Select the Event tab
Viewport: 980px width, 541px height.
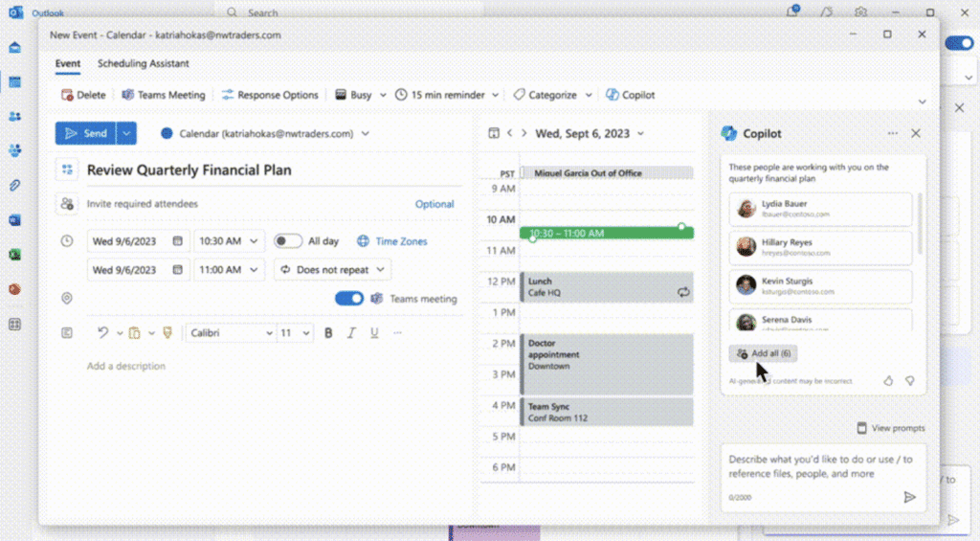[68, 63]
